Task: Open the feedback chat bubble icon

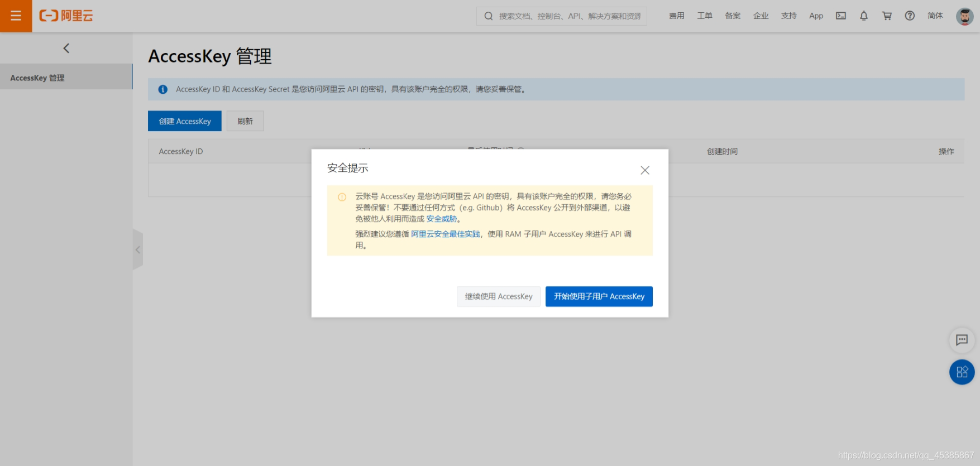Action: [962, 340]
